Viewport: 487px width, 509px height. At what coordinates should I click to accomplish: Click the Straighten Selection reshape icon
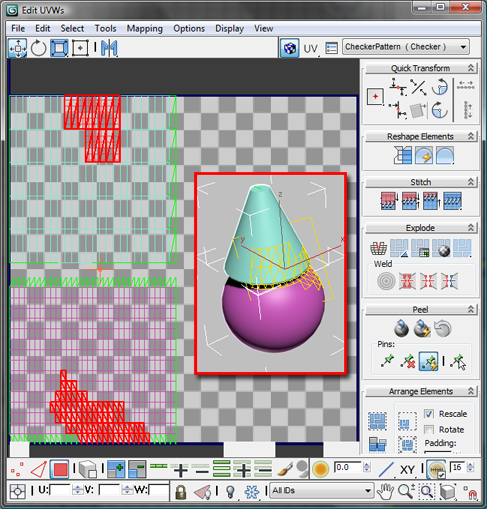(403, 155)
